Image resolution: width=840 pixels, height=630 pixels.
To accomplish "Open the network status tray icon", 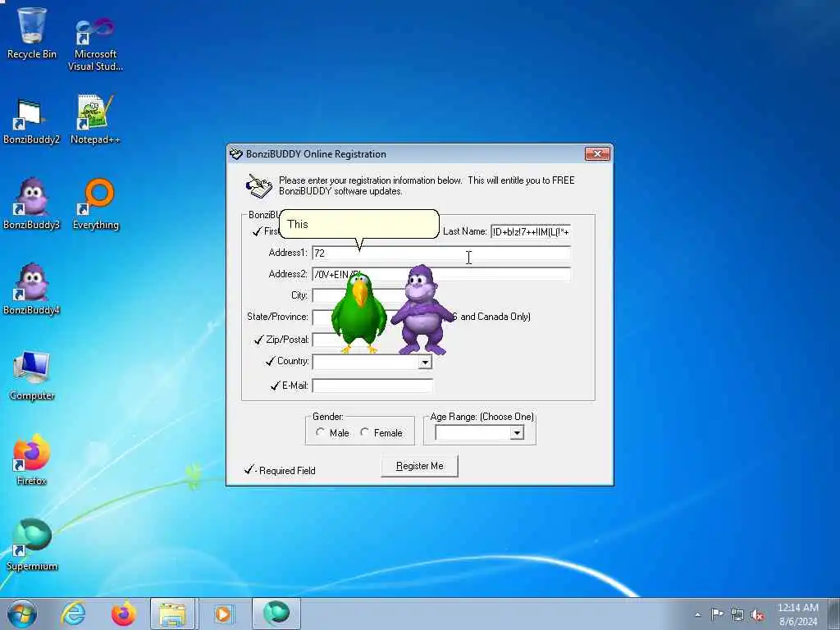I will pos(737,614).
